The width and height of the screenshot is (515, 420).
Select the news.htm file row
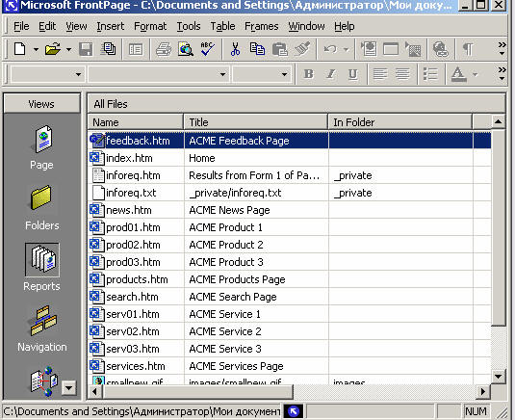[x=290, y=210]
